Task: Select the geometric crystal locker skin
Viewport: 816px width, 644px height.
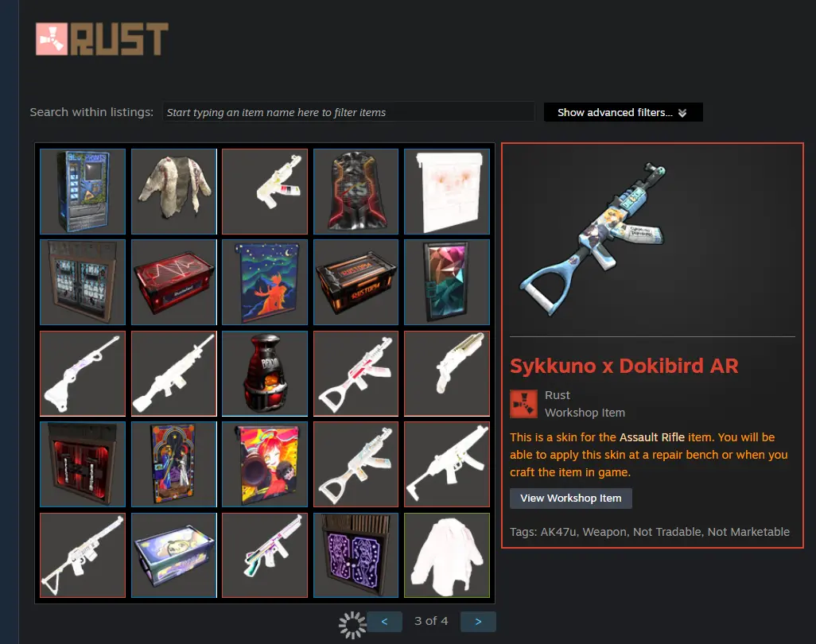Action: click(x=447, y=282)
